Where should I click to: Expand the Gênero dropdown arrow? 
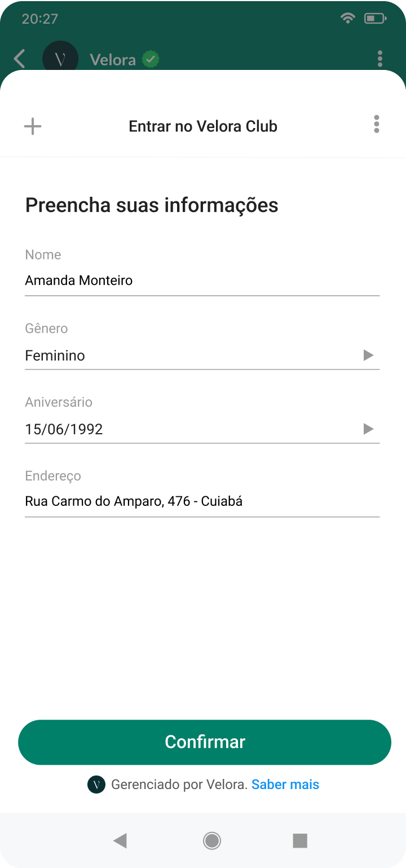368,355
